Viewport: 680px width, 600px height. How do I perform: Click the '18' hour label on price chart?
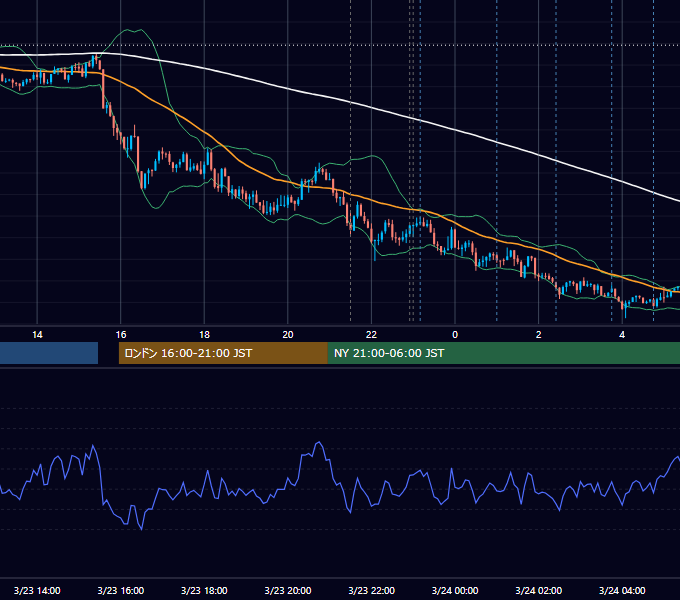[x=204, y=335]
